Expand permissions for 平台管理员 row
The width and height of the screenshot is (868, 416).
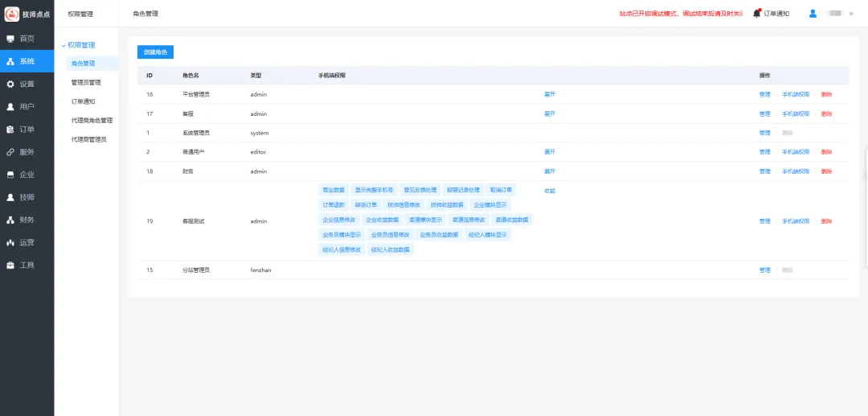tap(550, 94)
